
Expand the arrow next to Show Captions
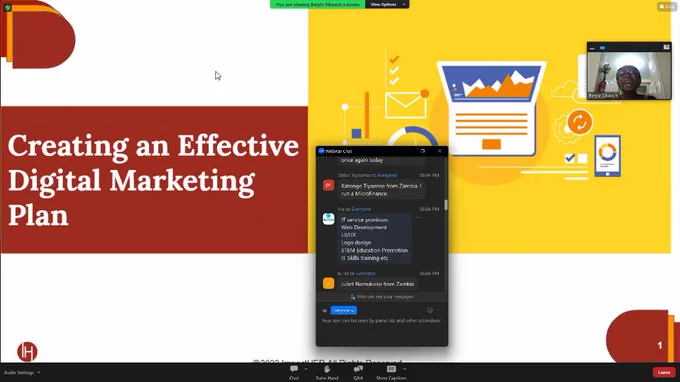pos(405,369)
